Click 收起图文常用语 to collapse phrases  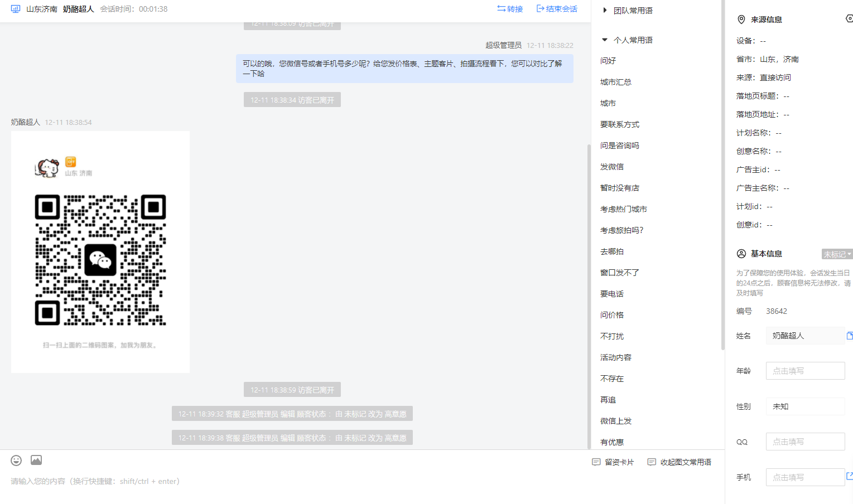[679, 462]
